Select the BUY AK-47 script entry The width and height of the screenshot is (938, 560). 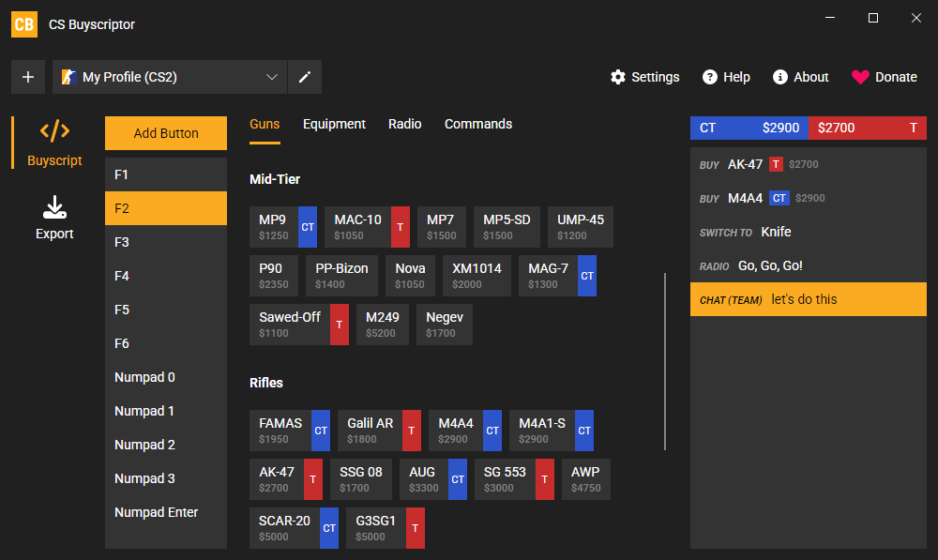(x=809, y=164)
